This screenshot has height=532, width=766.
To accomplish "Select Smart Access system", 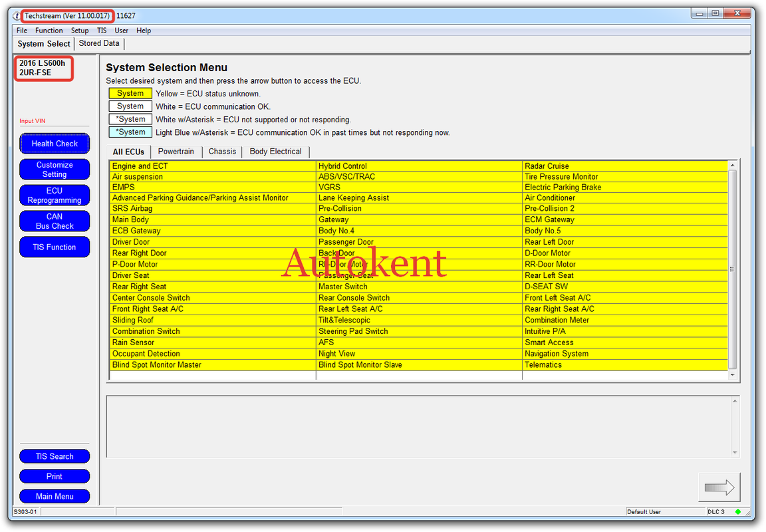I will point(625,343).
